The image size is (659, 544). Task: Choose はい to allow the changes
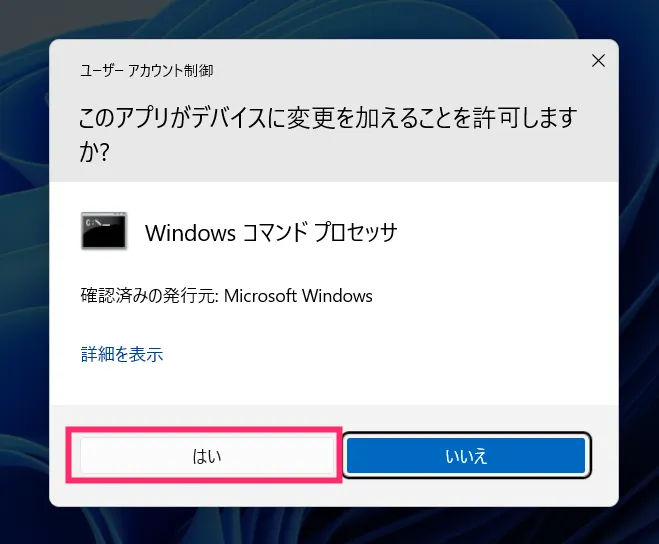click(207, 456)
